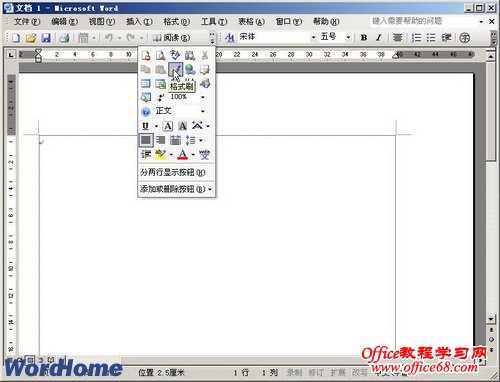
Task: Click the Bullets list icon
Action: (431, 38)
